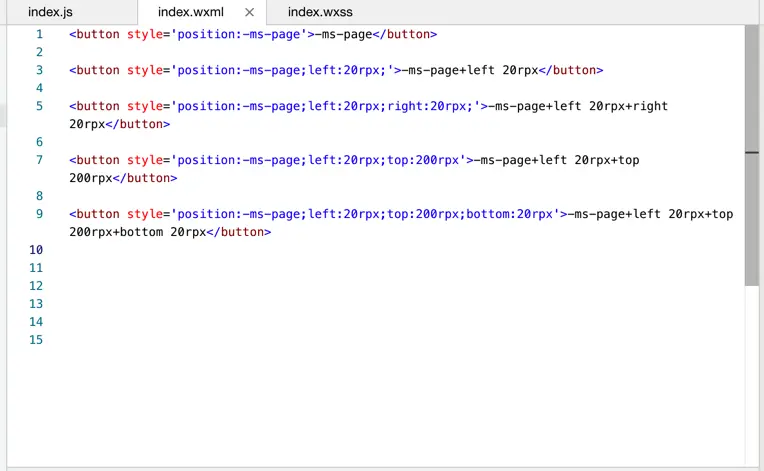Click line number 9 in gutter
The height and width of the screenshot is (471, 764).
pos(39,214)
